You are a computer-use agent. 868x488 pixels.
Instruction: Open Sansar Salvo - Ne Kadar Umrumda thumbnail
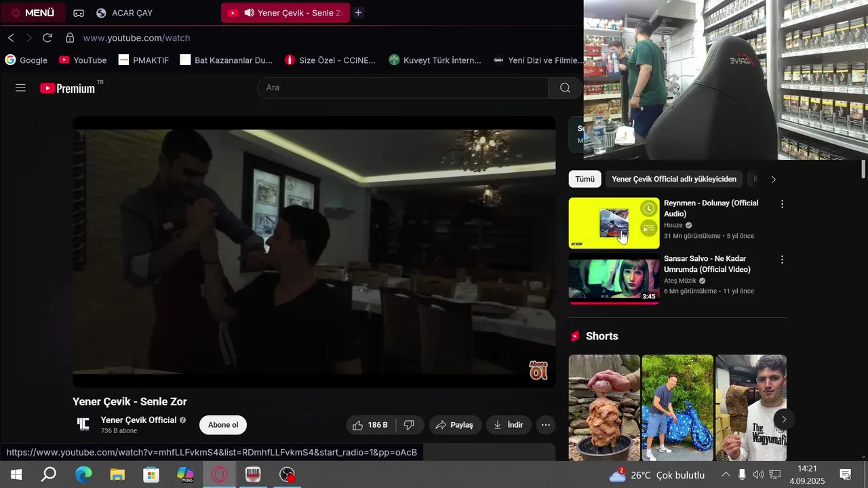pos(614,280)
